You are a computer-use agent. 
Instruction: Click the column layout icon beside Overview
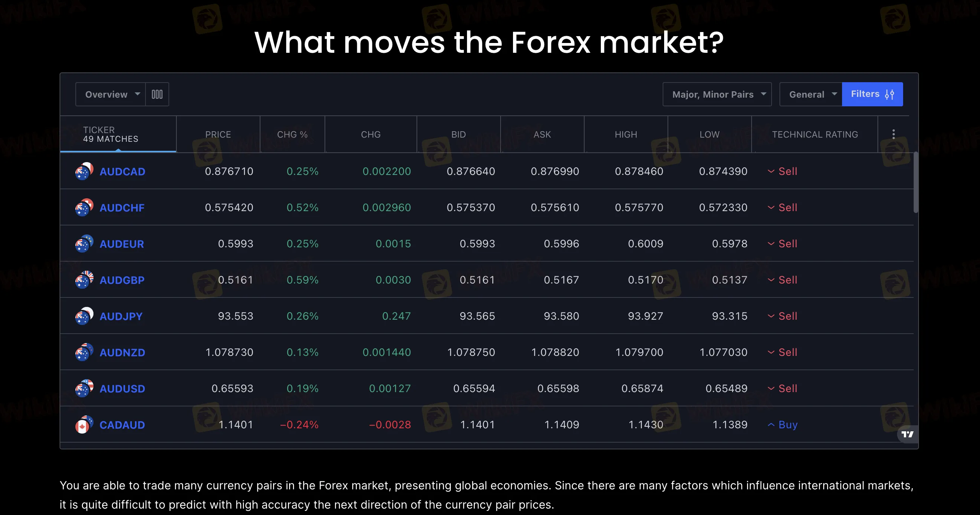pos(157,94)
